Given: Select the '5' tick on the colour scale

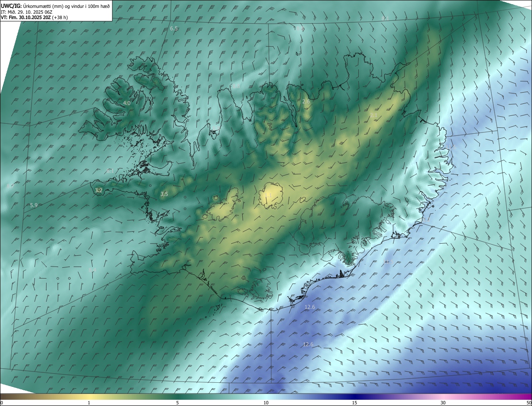Looking at the screenshot, I should (177, 403).
